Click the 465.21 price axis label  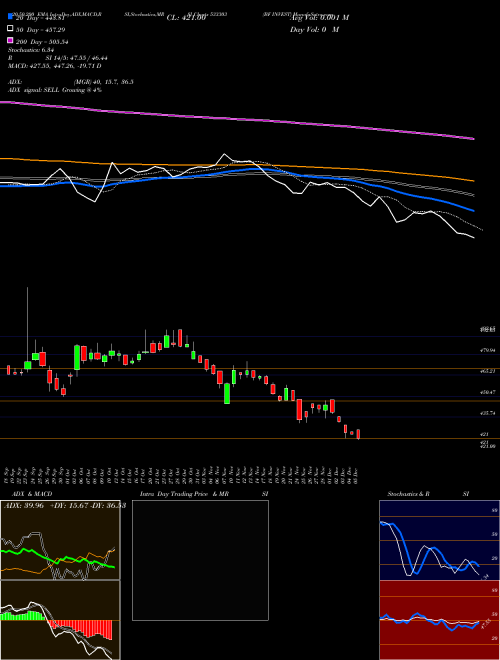pos(489,371)
